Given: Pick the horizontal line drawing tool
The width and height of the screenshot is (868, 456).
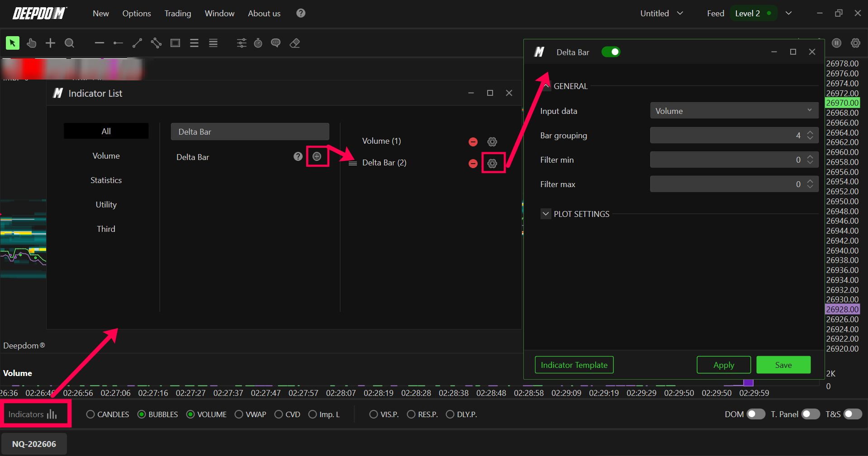Looking at the screenshot, I should click(100, 43).
